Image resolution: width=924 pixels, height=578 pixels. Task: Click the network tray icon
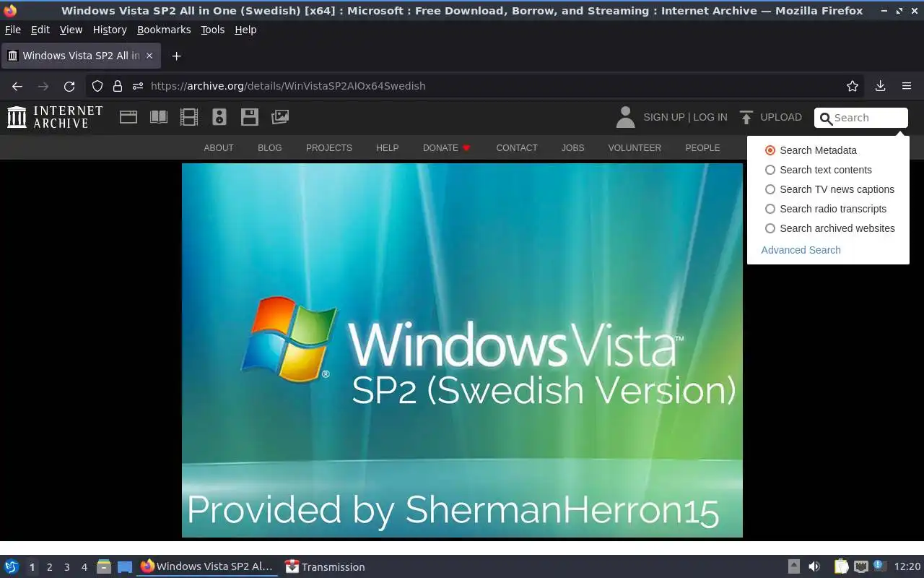pos(860,566)
